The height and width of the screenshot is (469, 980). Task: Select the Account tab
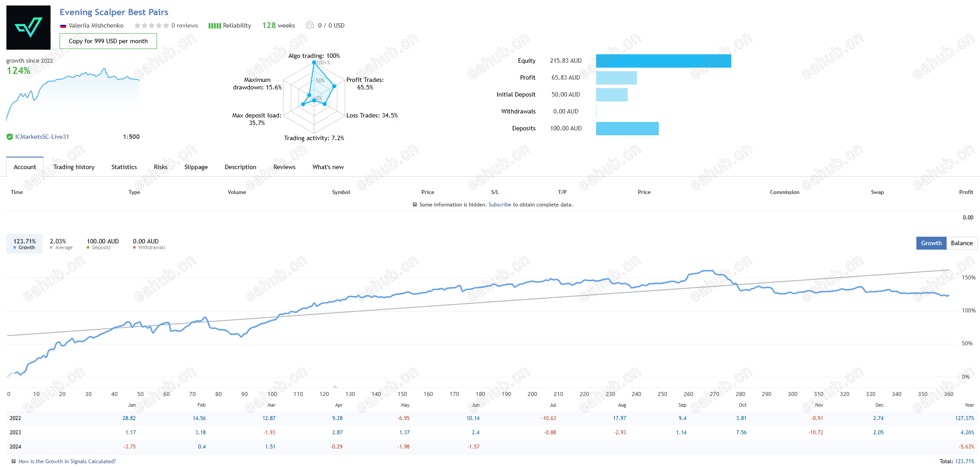click(25, 167)
